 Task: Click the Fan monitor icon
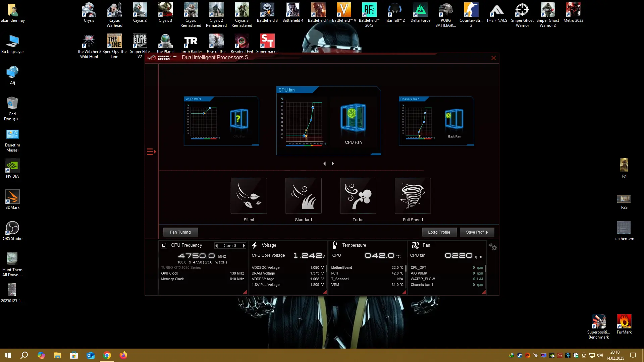click(x=415, y=245)
